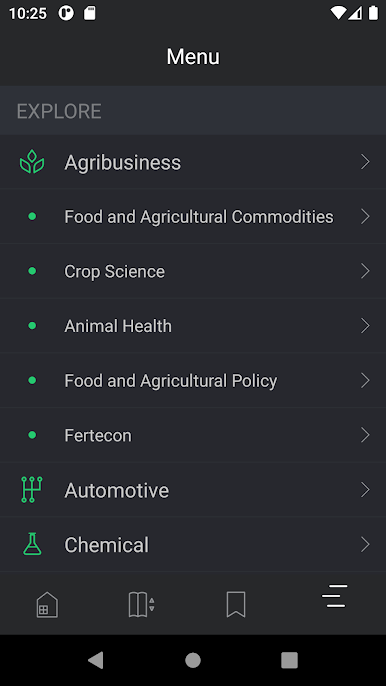Expand the Chemical chevron arrow
Screen dimensions: 386x686
click(365, 544)
